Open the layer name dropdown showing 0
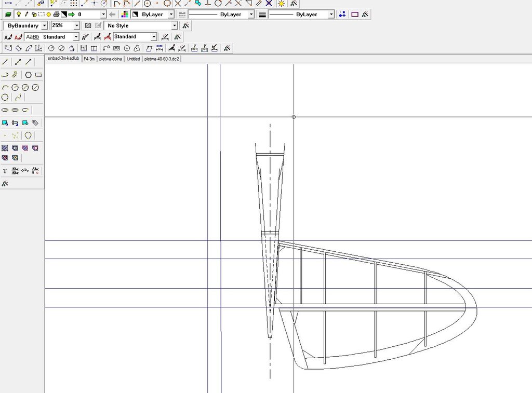This screenshot has width=532, height=393. point(103,15)
